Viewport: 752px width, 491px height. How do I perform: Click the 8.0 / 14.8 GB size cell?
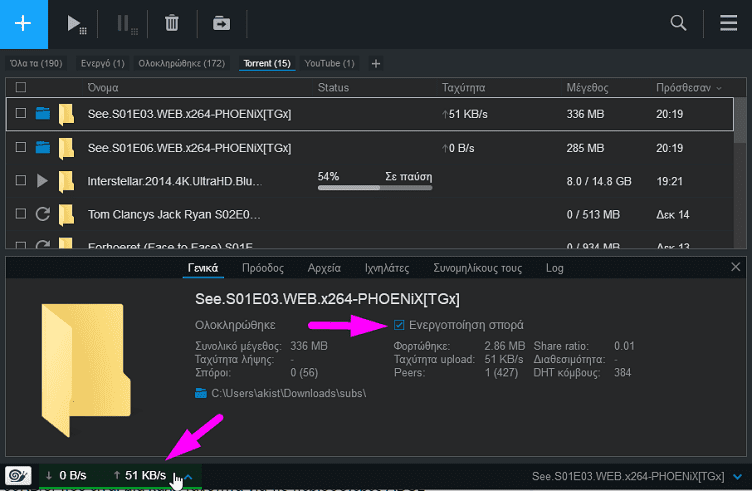point(599,181)
